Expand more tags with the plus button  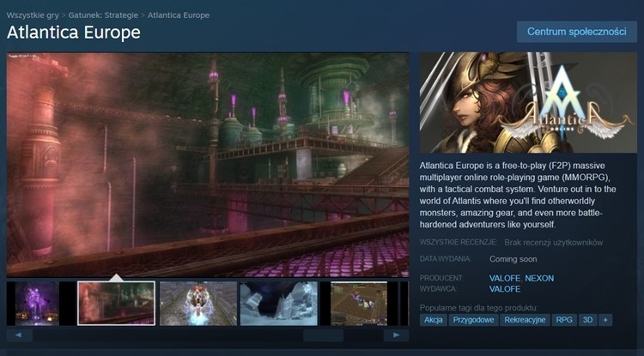coord(605,320)
